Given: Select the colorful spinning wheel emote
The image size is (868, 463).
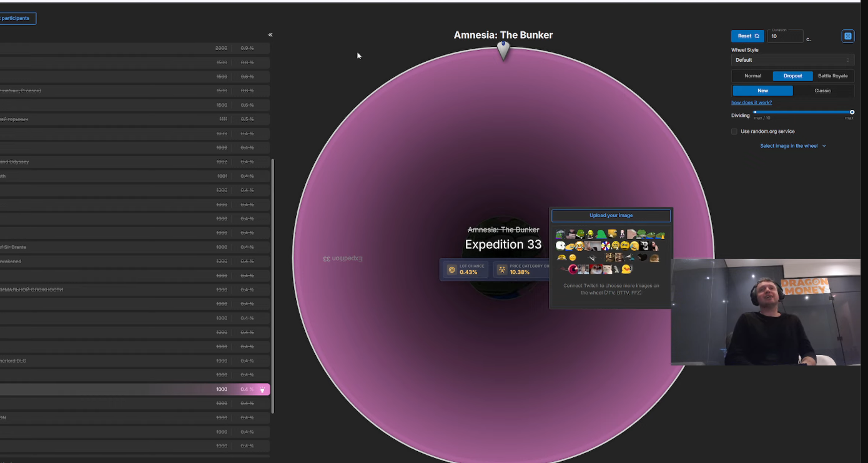Looking at the screenshot, I should coord(606,246).
